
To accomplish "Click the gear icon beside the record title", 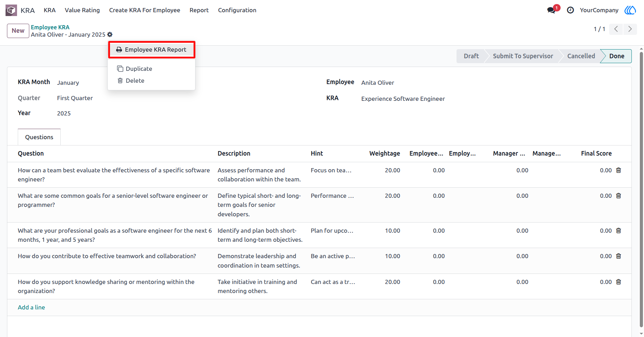I will pyautogui.click(x=110, y=35).
